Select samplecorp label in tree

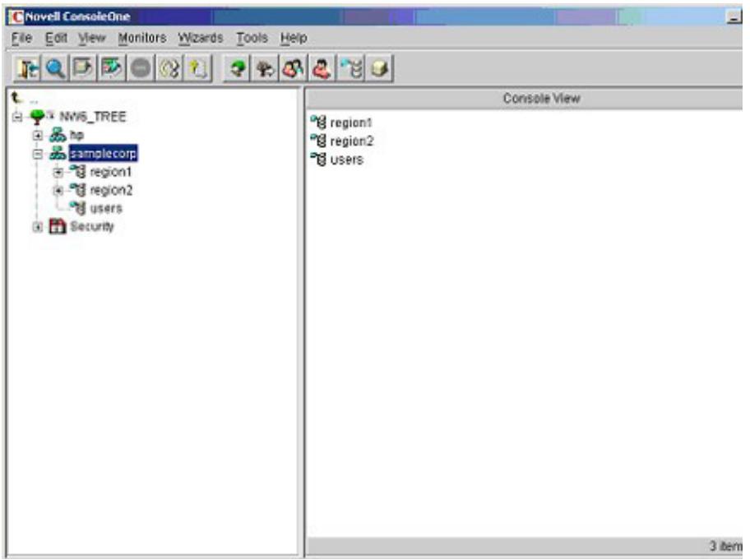coord(104,154)
